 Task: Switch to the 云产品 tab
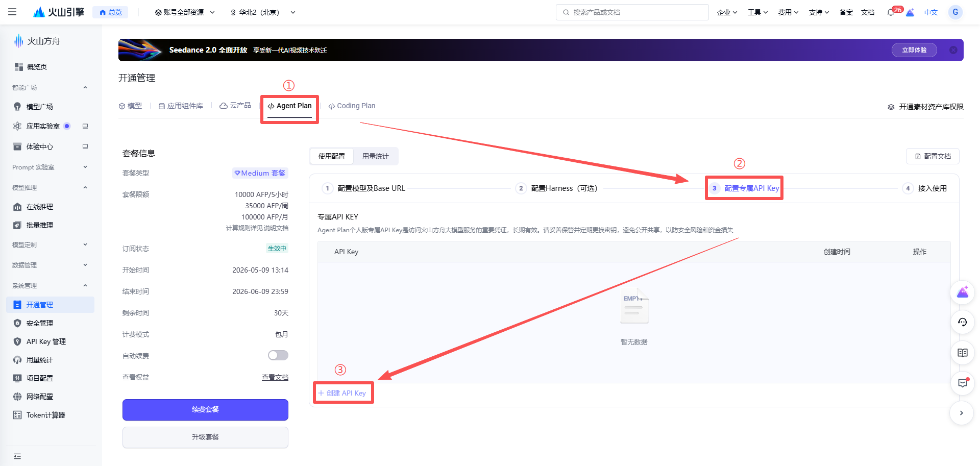tap(235, 106)
